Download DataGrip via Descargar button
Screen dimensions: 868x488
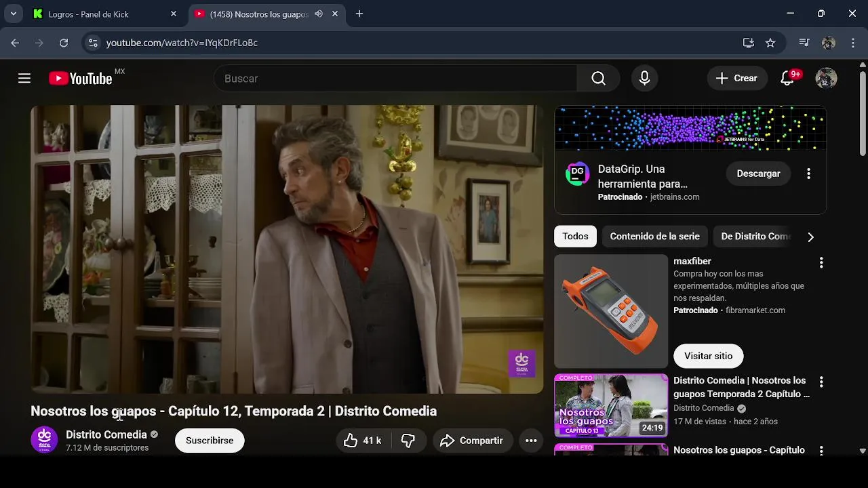(x=758, y=174)
